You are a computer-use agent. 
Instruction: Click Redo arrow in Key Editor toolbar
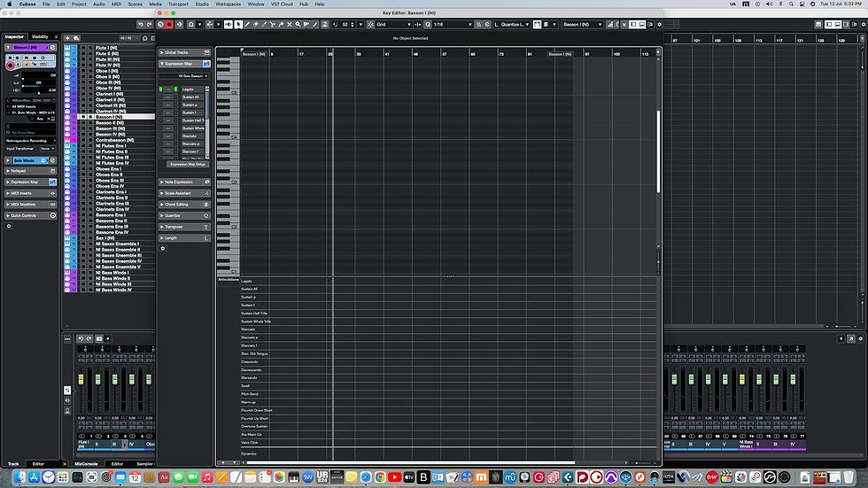tap(150, 24)
